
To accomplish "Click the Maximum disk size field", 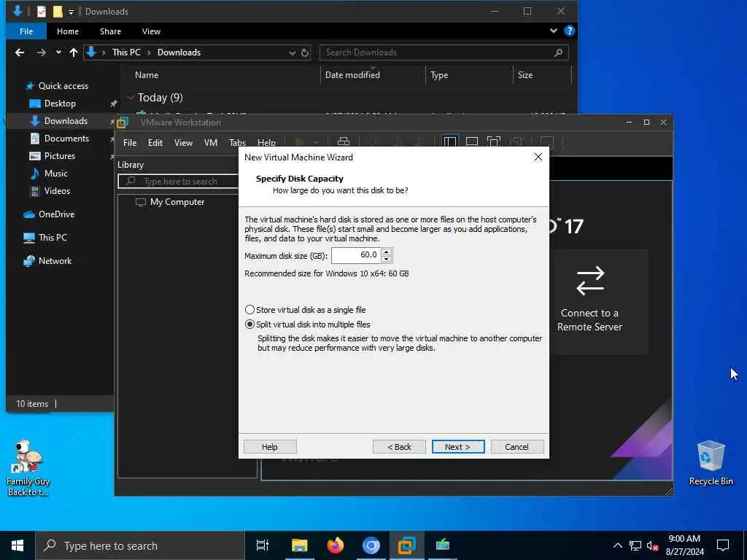I will tap(355, 255).
